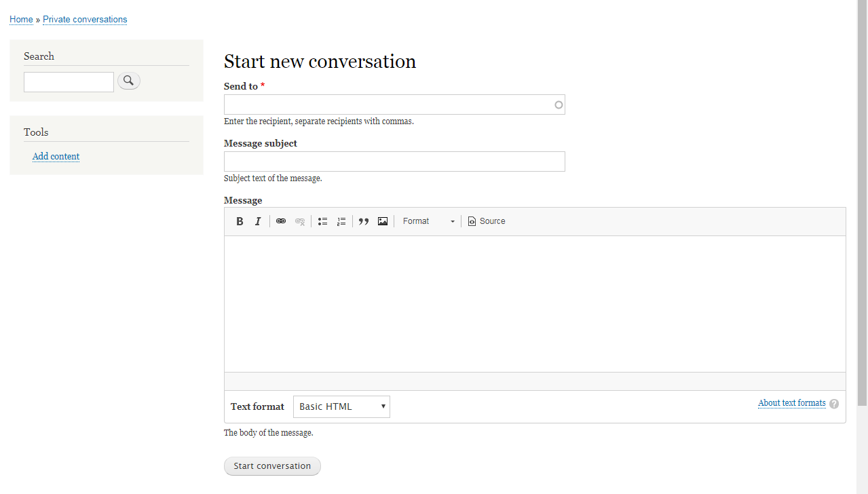The image size is (868, 494).
Task: Toggle bold formatting in the editor
Action: (x=240, y=221)
